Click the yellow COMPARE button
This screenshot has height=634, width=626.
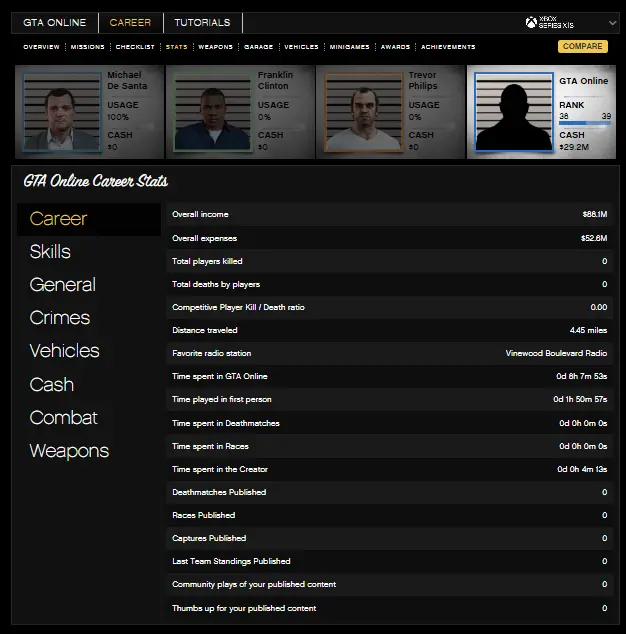coord(583,46)
